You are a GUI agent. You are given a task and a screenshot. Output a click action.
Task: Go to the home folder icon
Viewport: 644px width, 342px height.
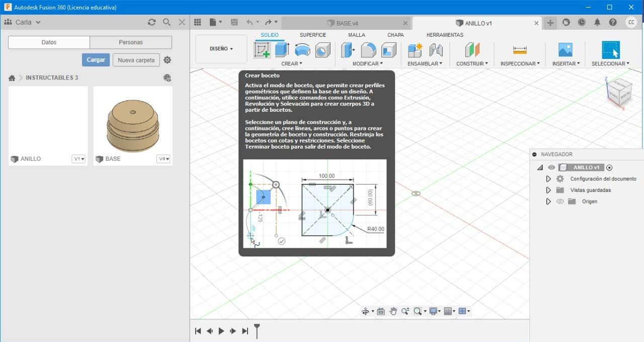click(x=12, y=78)
